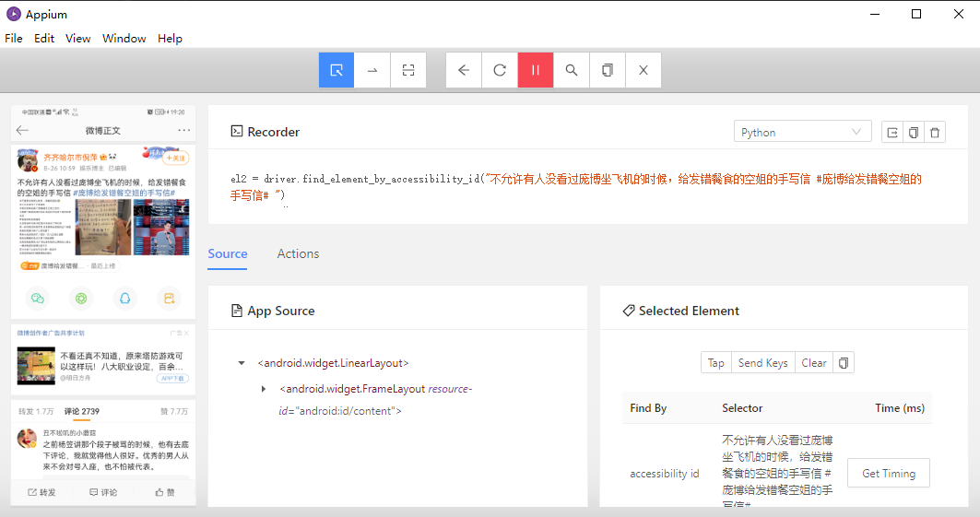Click WeChat share icon in phone screenshot
The height and width of the screenshot is (517, 980).
[38, 299]
